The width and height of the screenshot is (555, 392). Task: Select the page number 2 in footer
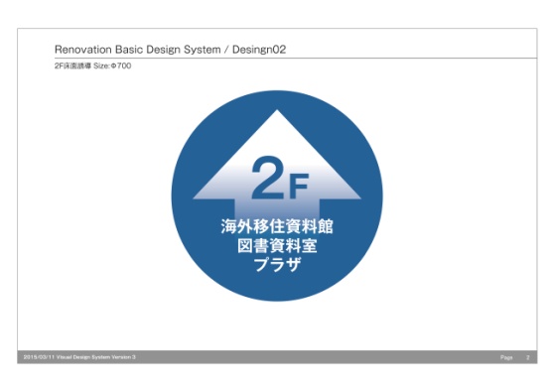pos(528,357)
